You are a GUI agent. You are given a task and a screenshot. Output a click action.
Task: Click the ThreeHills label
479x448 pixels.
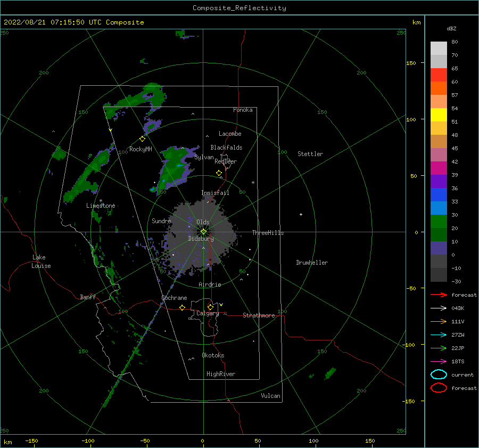point(268,233)
